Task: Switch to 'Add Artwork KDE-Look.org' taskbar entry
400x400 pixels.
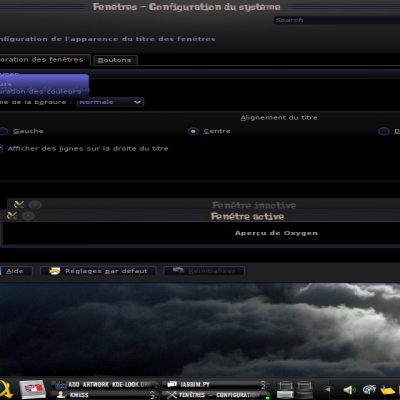Action: pyautogui.click(x=106, y=385)
